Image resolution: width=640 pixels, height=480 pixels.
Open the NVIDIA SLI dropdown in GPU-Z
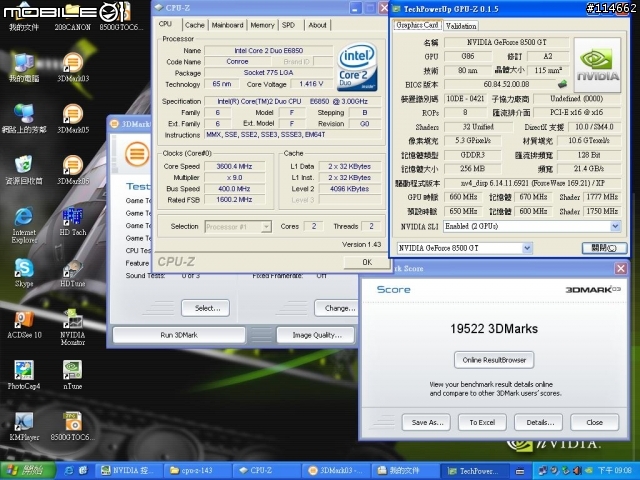click(x=615, y=227)
